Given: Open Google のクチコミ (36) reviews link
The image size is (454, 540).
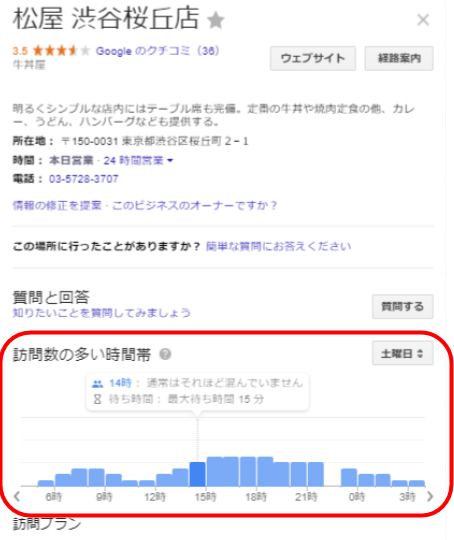Looking at the screenshot, I should (157, 51).
